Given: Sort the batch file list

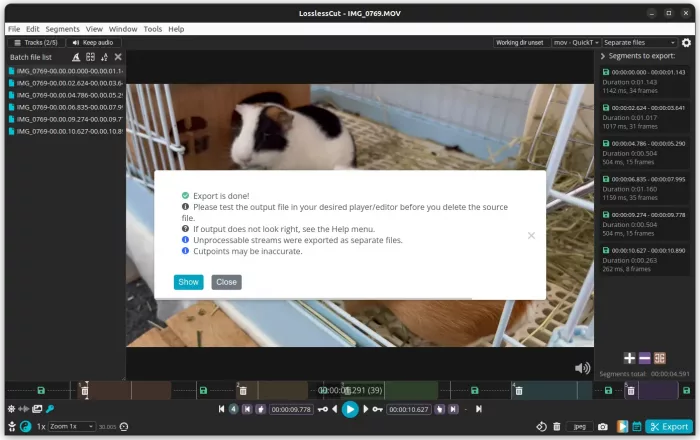Looking at the screenshot, I should (x=104, y=57).
